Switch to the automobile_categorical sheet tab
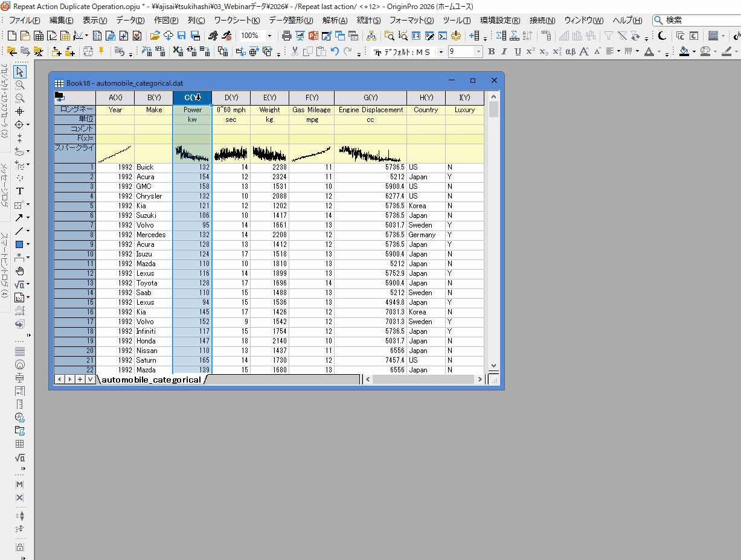The width and height of the screenshot is (741, 560). 150,380
